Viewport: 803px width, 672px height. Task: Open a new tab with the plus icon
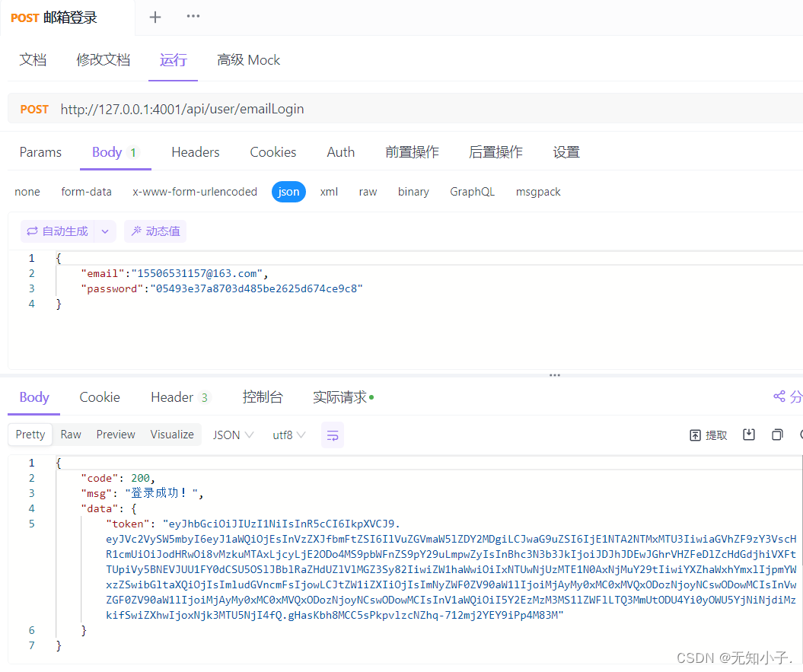click(155, 17)
